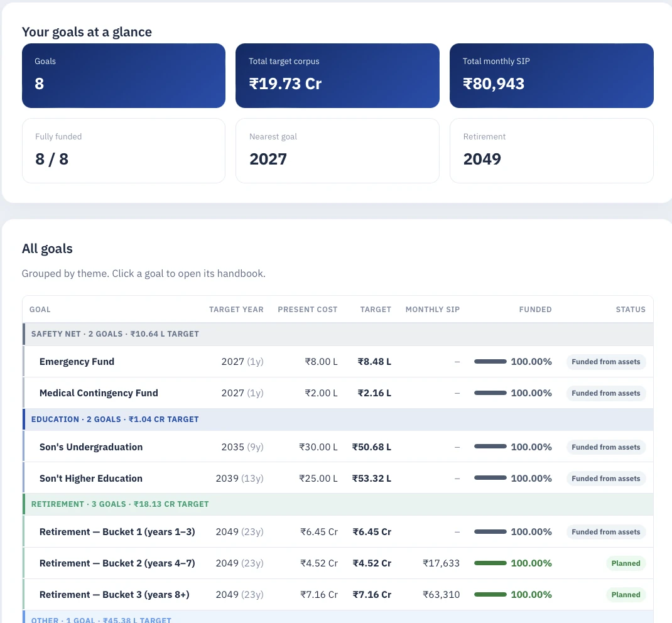Screen dimensions: 672x623
Task: Click the Education group header row
Action: coord(338,420)
